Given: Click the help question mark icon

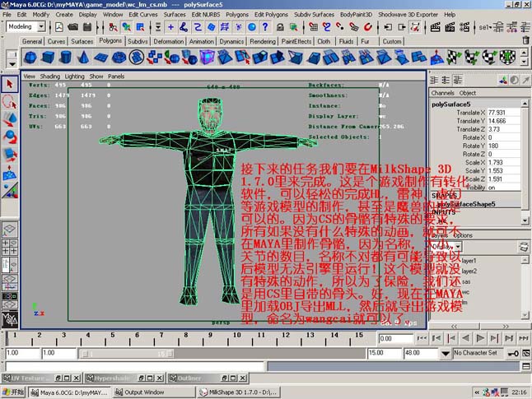Looking at the screenshot, I should [265, 27].
